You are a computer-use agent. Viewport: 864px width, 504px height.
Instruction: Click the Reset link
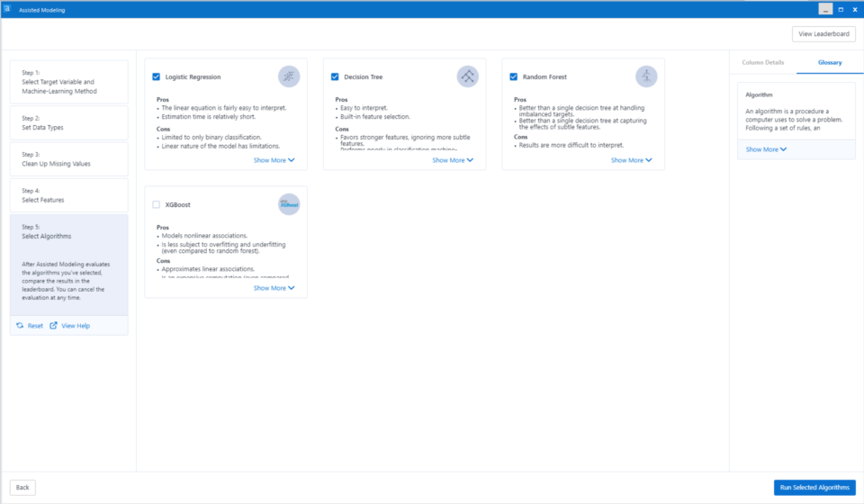tap(35, 326)
